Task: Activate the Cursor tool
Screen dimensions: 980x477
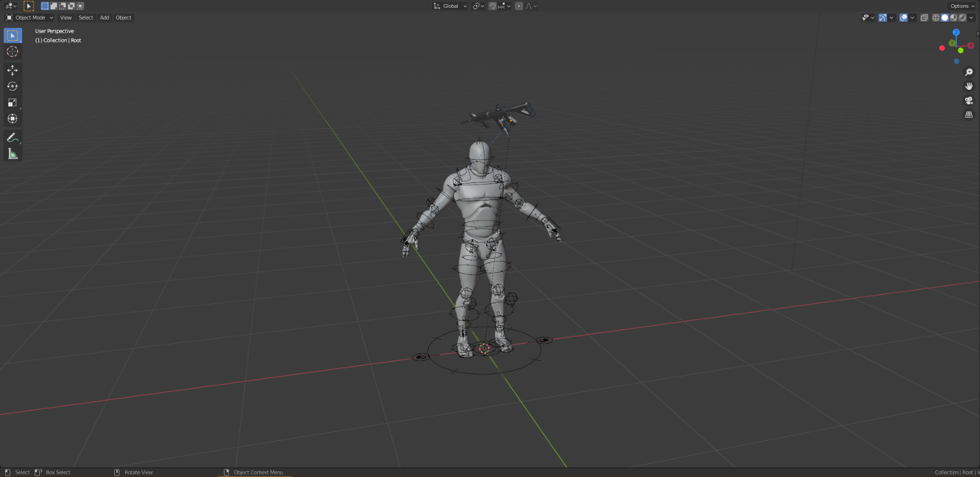Action: pos(12,51)
